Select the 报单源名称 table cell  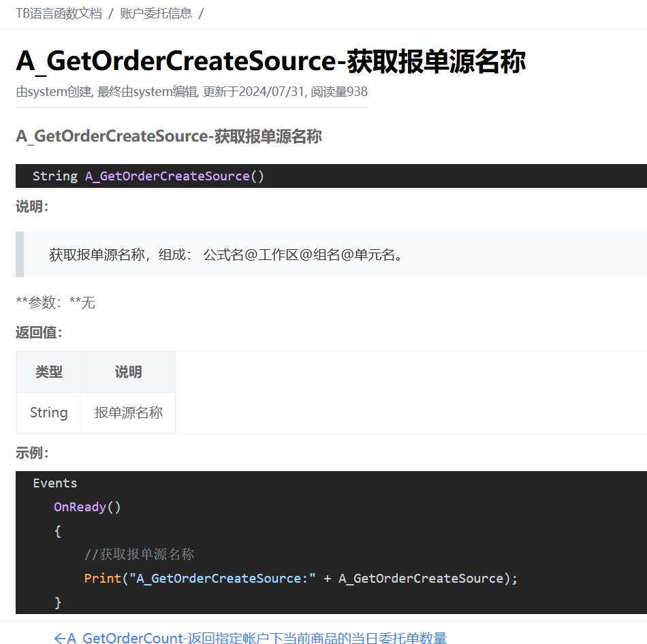coord(128,413)
